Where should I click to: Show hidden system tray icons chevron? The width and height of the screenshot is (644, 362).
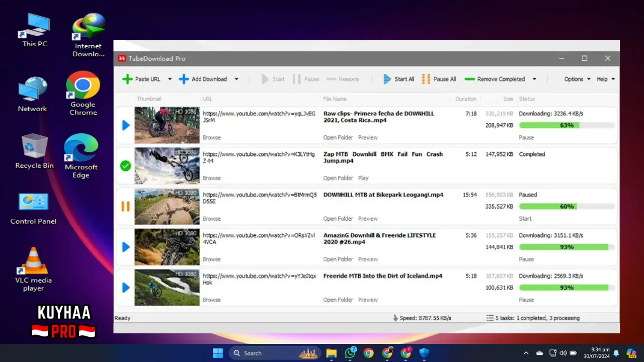(526, 353)
